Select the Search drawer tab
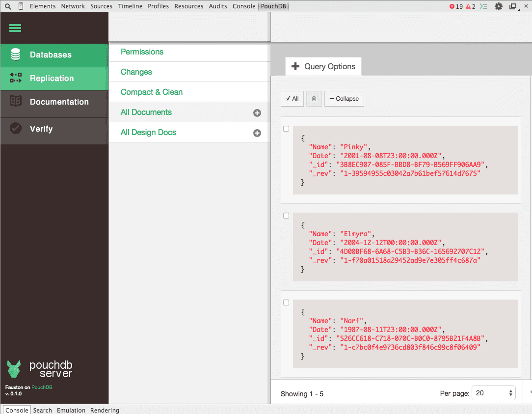This screenshot has height=414, width=532. 42,410
